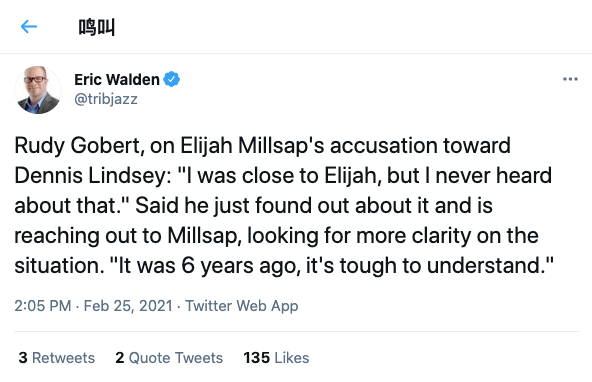
Task: View the 3 Retweets list
Action: [x=57, y=357]
